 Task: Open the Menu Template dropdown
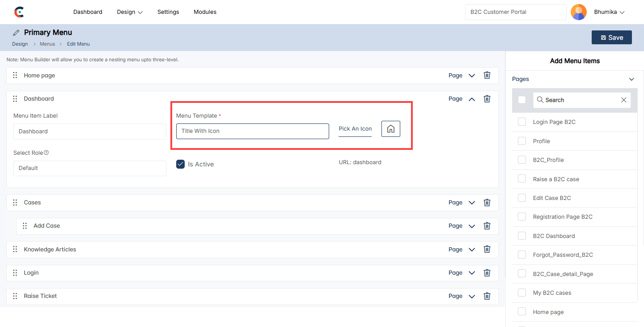click(252, 131)
